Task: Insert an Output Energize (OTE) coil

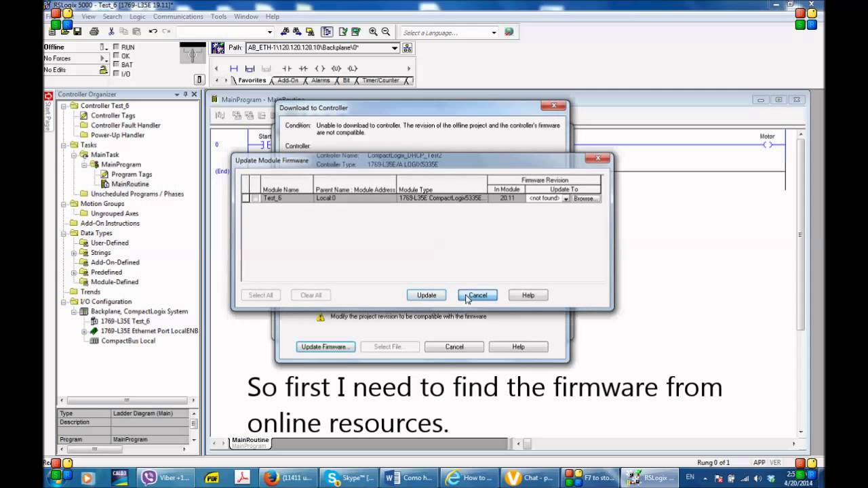Action: 319,68
